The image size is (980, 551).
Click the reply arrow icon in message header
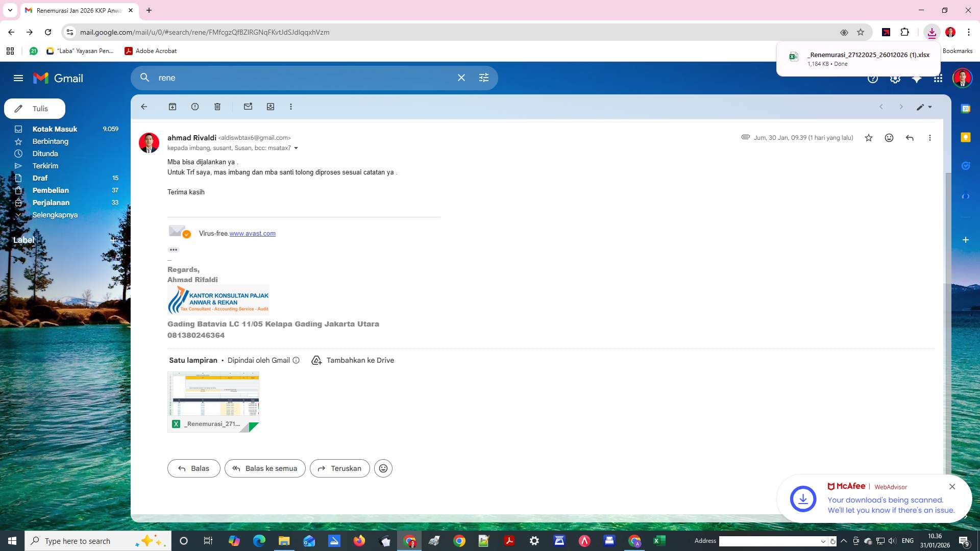click(x=909, y=138)
